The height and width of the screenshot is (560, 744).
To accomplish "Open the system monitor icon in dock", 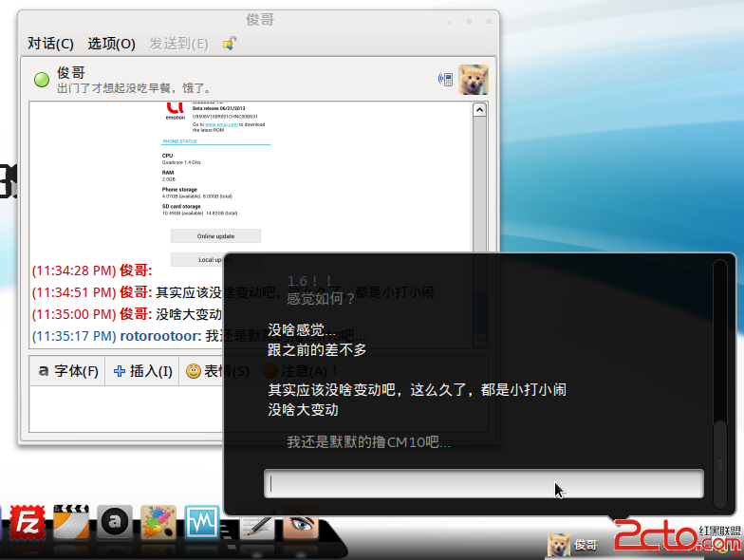I will (202, 522).
